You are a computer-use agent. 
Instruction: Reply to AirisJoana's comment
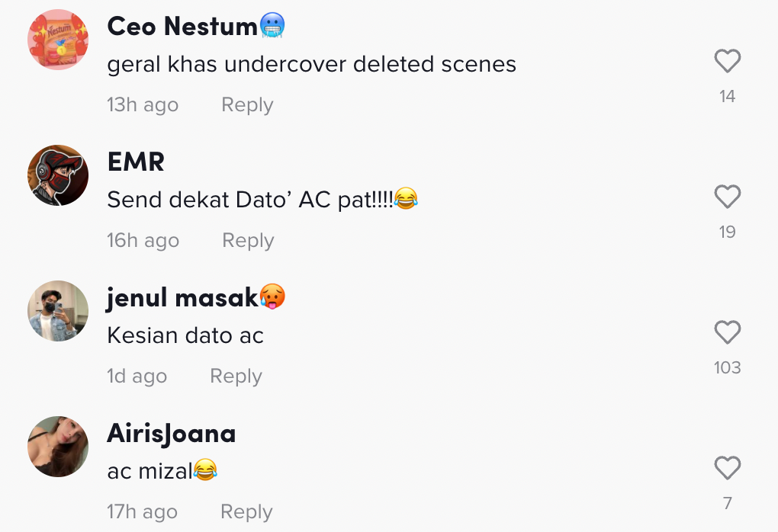point(246,511)
